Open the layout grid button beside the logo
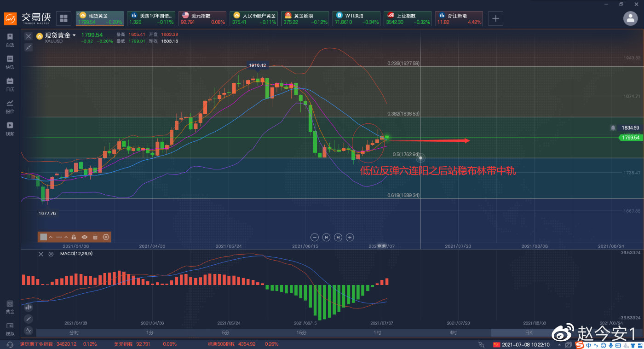The width and height of the screenshot is (644, 349). tap(64, 18)
